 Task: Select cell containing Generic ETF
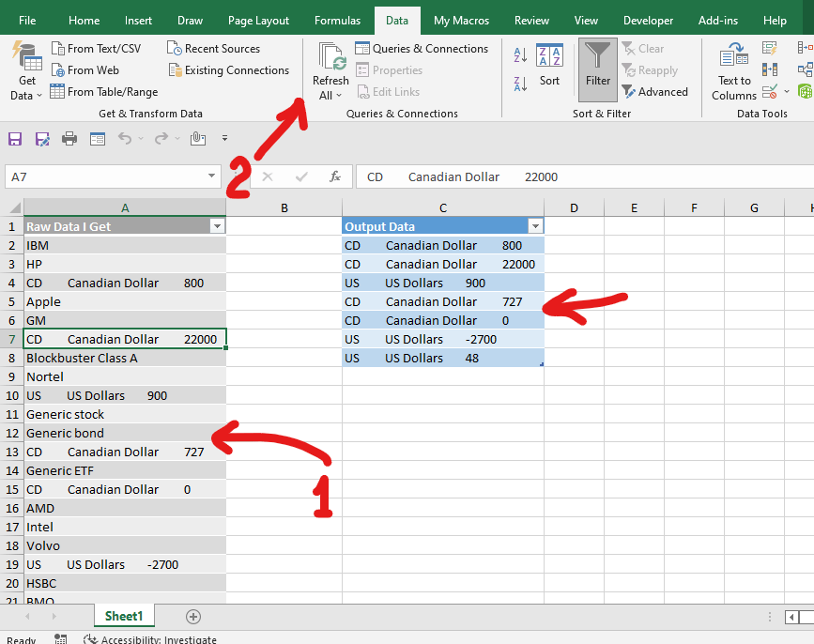125,470
